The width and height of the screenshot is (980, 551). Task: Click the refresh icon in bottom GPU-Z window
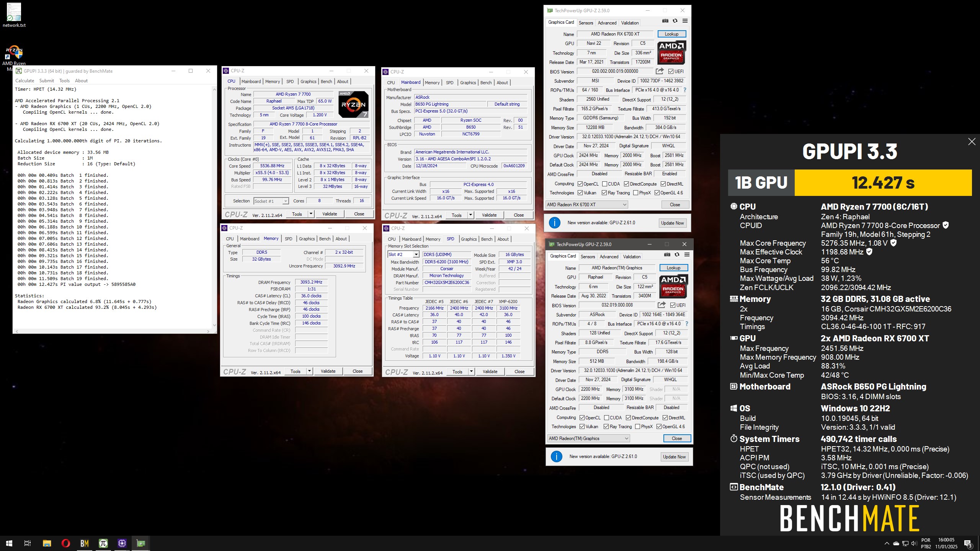(x=677, y=255)
